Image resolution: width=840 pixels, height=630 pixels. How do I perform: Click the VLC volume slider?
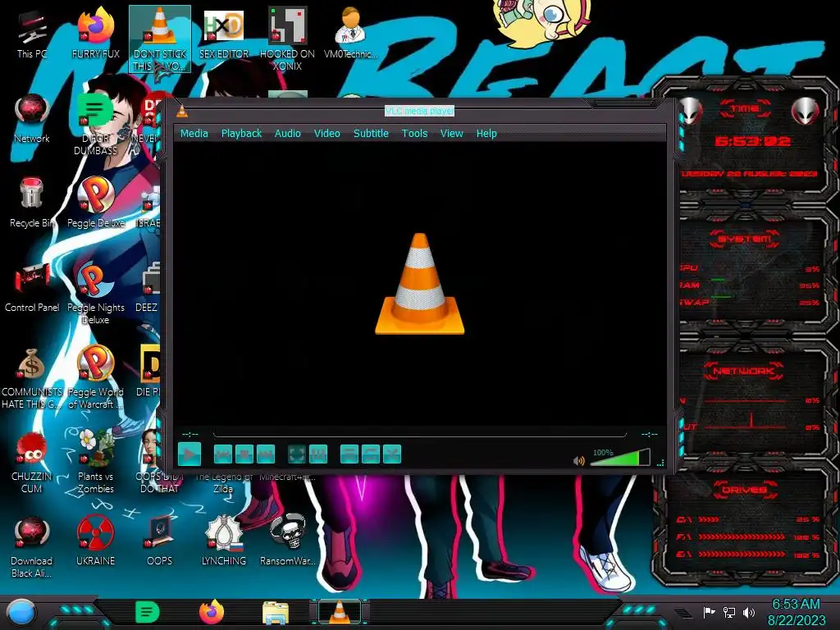click(620, 458)
